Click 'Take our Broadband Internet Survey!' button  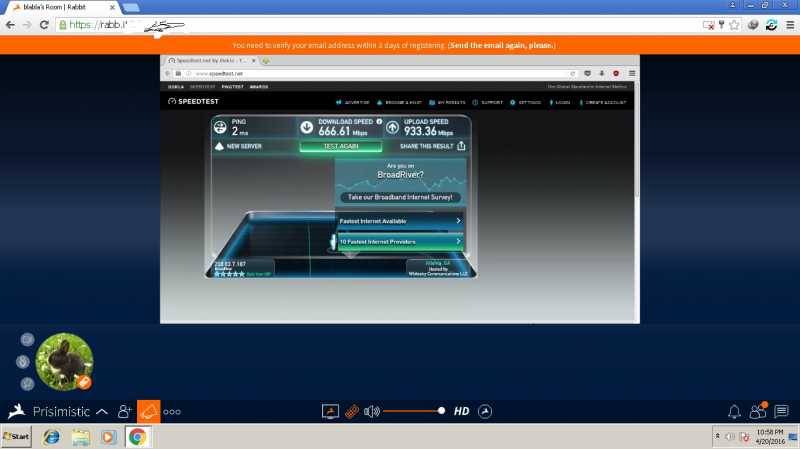click(400, 197)
